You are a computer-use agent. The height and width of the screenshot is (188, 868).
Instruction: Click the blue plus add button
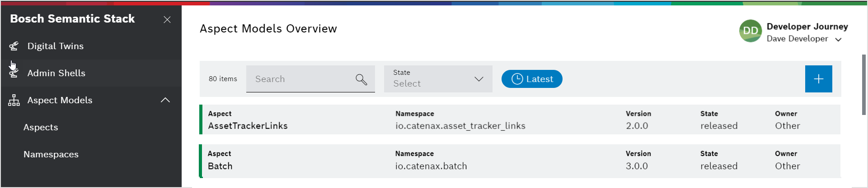tap(818, 79)
